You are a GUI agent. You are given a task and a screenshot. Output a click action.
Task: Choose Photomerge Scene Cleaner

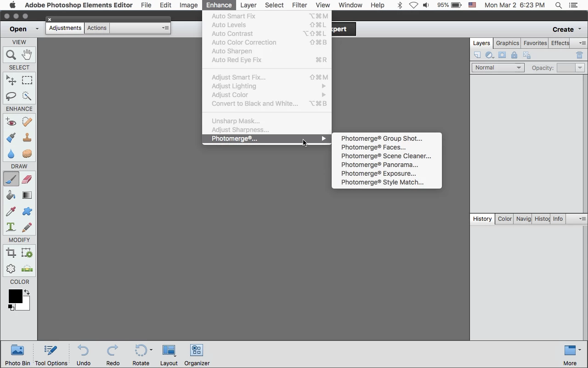pyautogui.click(x=386, y=156)
